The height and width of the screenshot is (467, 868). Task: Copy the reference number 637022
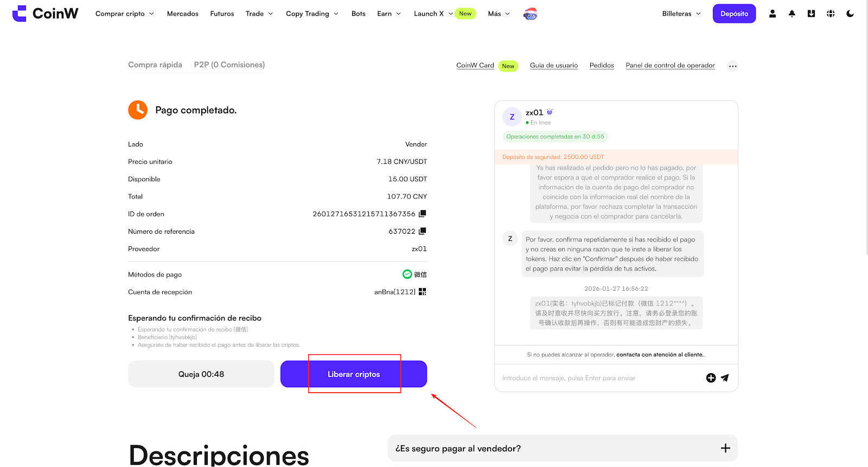pos(423,231)
